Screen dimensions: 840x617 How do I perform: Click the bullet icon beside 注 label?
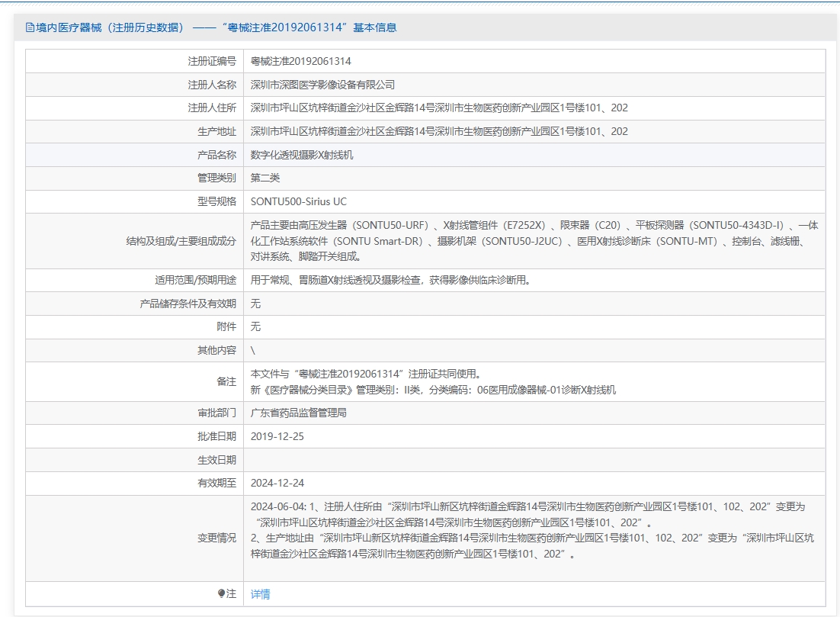[x=221, y=593]
